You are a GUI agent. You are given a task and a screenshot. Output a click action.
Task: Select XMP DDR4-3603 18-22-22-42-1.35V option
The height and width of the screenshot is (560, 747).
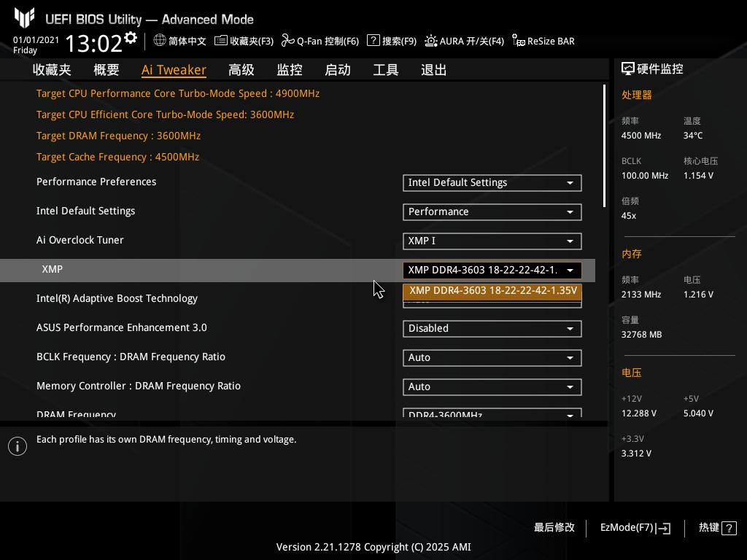pyautogui.click(x=492, y=291)
